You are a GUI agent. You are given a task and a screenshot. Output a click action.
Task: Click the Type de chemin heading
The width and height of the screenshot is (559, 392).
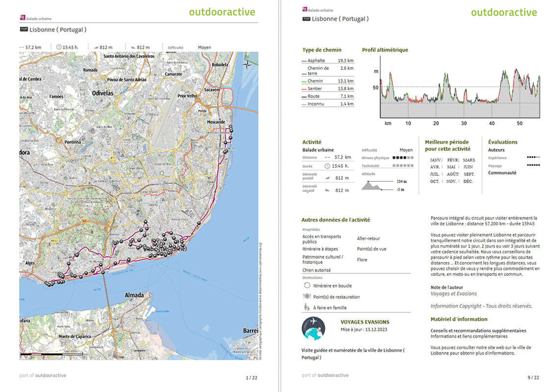pyautogui.click(x=322, y=50)
